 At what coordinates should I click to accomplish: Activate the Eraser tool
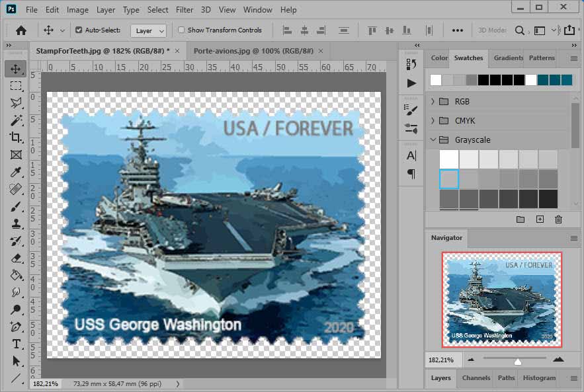[x=16, y=258]
